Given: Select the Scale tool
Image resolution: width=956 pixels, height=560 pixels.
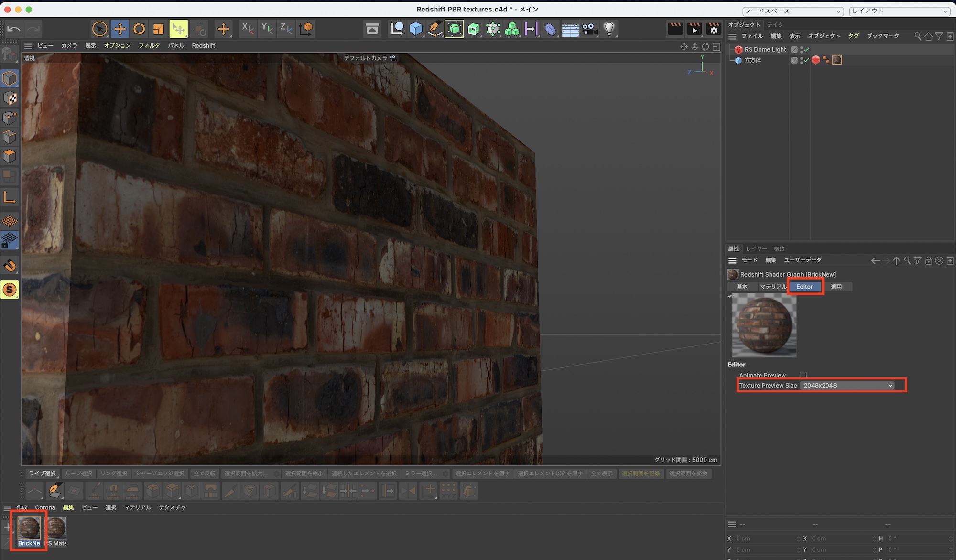Looking at the screenshot, I should tap(158, 29).
